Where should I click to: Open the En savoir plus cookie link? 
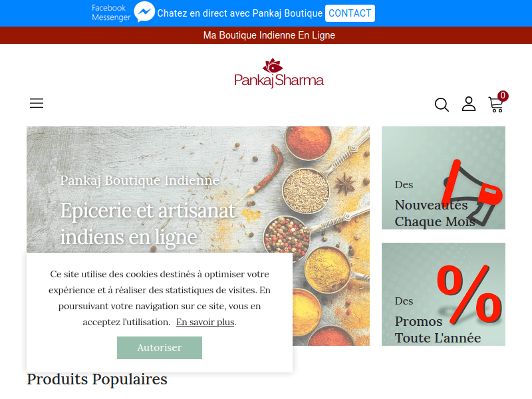point(205,322)
